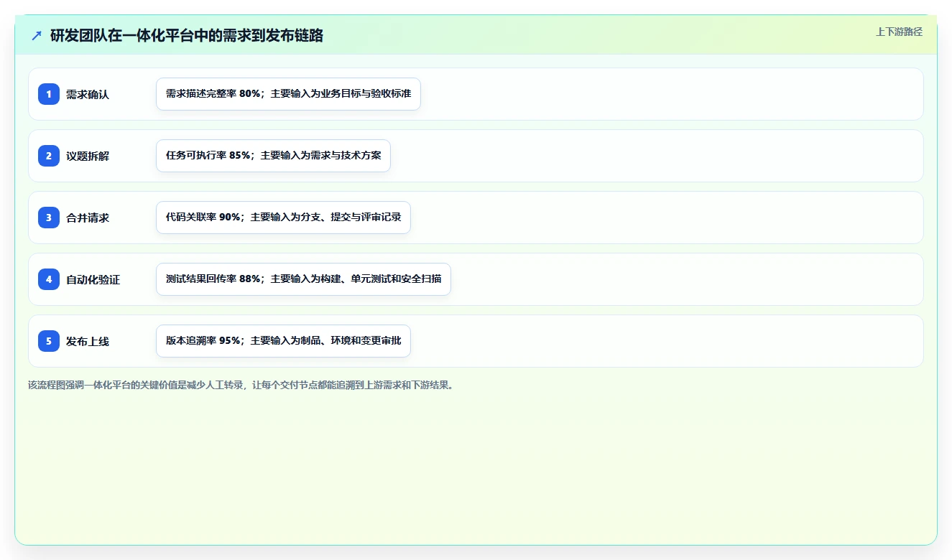This screenshot has width=952, height=560.
Task: Select the 自动化验证 step label
Action: point(93,279)
